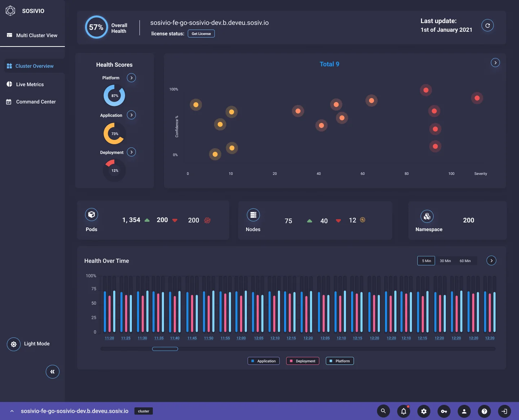
Task: Click the Namespace icon
Action: tap(427, 216)
